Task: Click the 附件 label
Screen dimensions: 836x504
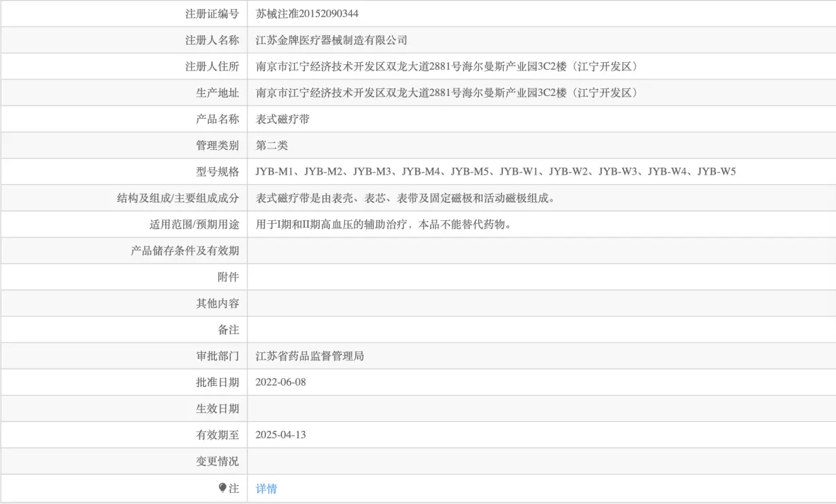Action: 228,277
